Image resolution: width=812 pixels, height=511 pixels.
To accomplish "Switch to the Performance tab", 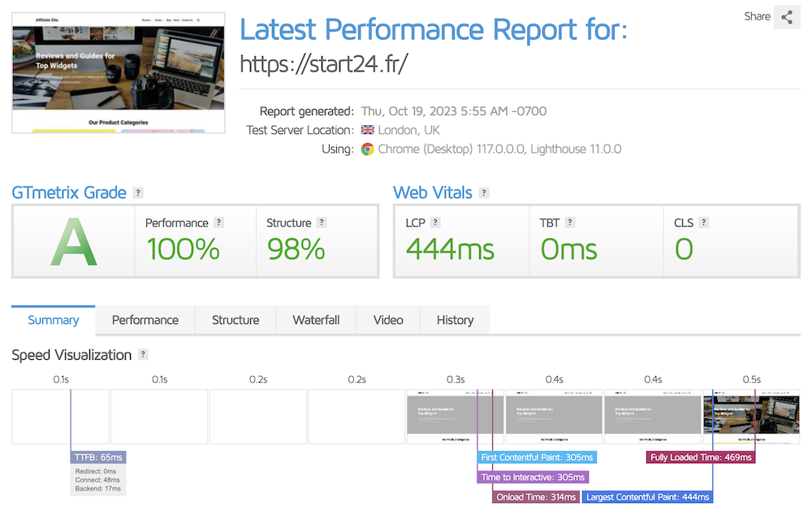I will pyautogui.click(x=145, y=320).
